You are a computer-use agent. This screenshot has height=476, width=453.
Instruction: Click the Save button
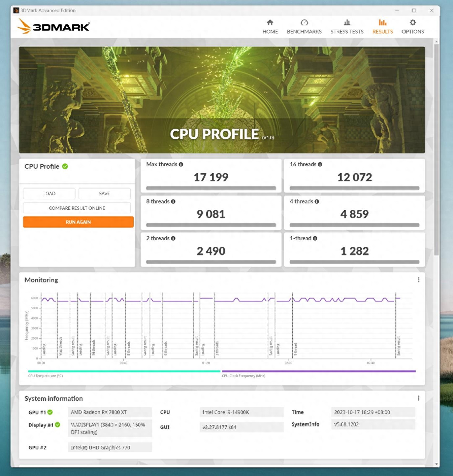(104, 194)
